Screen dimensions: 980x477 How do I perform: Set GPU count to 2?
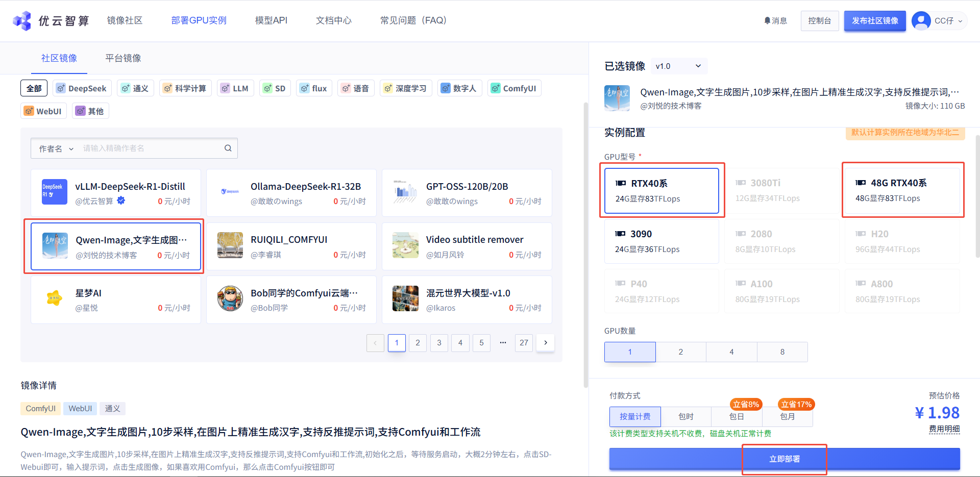pyautogui.click(x=681, y=352)
